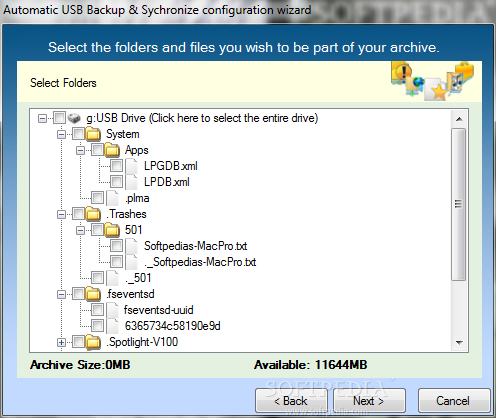This screenshot has width=496, height=418.
Task: Click the .plma file icon
Action: coord(112,198)
